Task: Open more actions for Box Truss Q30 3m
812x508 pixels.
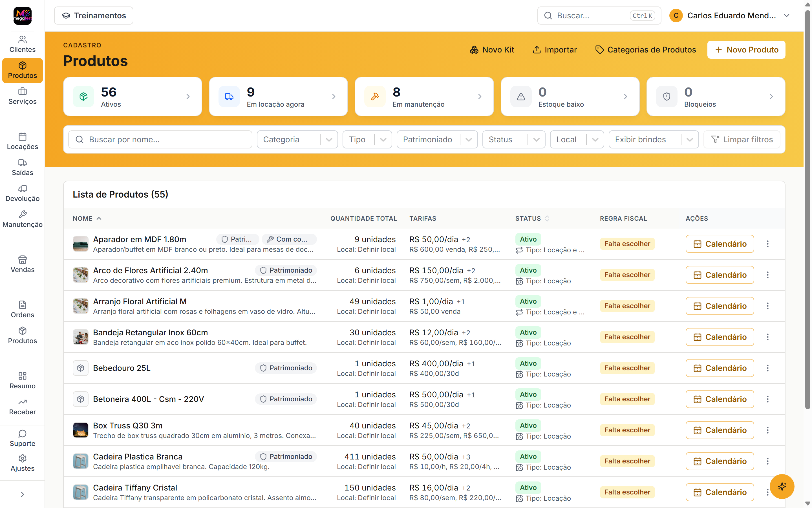Action: coord(767,430)
